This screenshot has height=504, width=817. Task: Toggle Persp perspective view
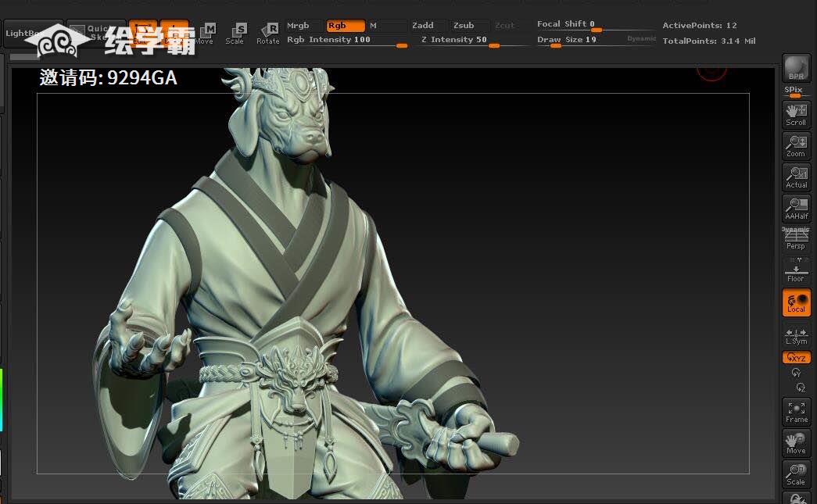(796, 238)
